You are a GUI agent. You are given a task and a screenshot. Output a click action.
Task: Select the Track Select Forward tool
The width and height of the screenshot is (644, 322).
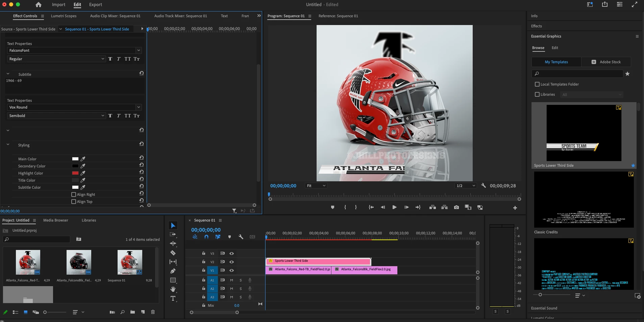point(173,234)
